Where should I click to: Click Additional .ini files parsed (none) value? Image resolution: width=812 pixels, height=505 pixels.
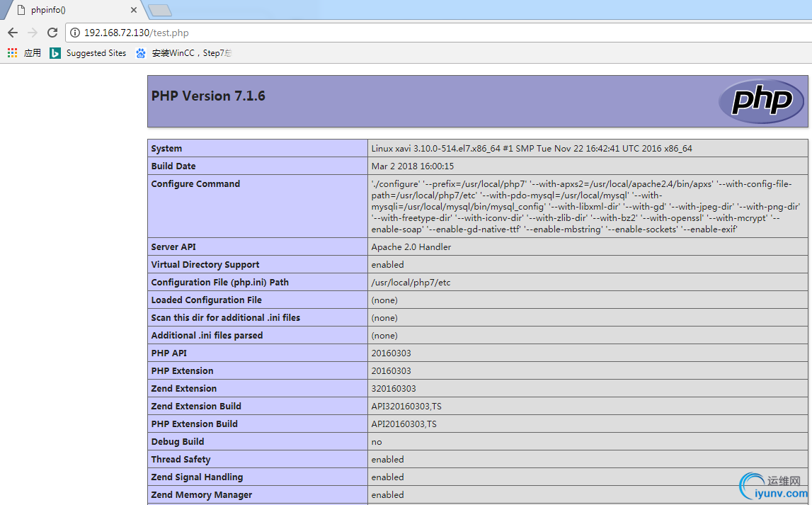384,335
